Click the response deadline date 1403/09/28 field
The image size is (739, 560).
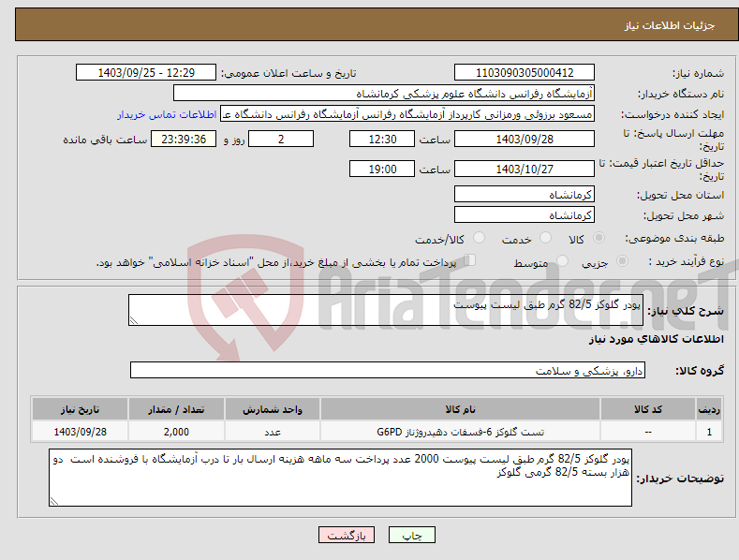click(x=525, y=139)
